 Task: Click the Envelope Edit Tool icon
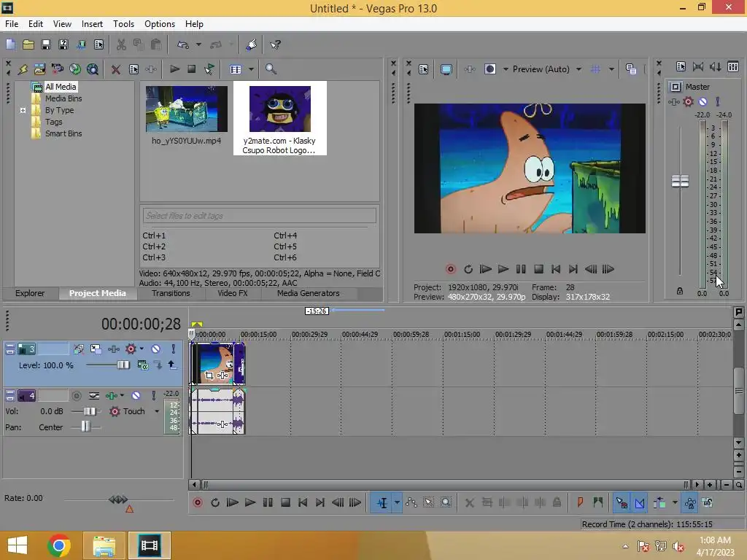click(x=411, y=502)
